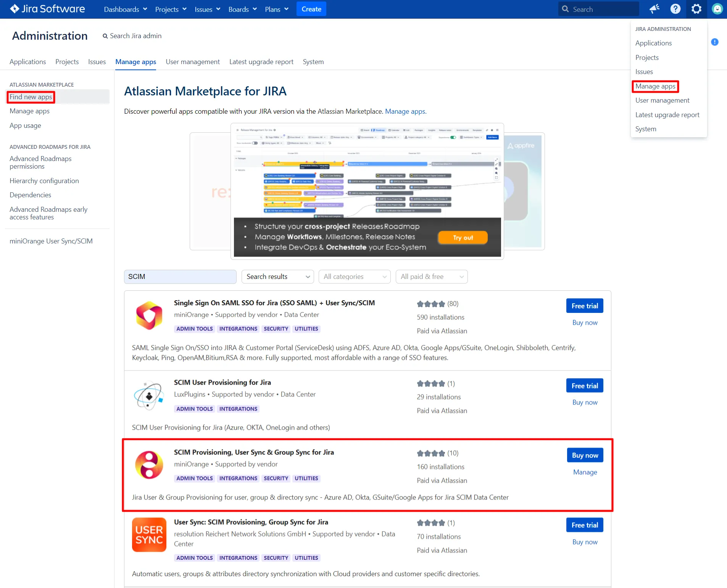The width and height of the screenshot is (727, 588).
Task: Open User Sync: SCIM Provisioning app title
Action: click(x=251, y=522)
